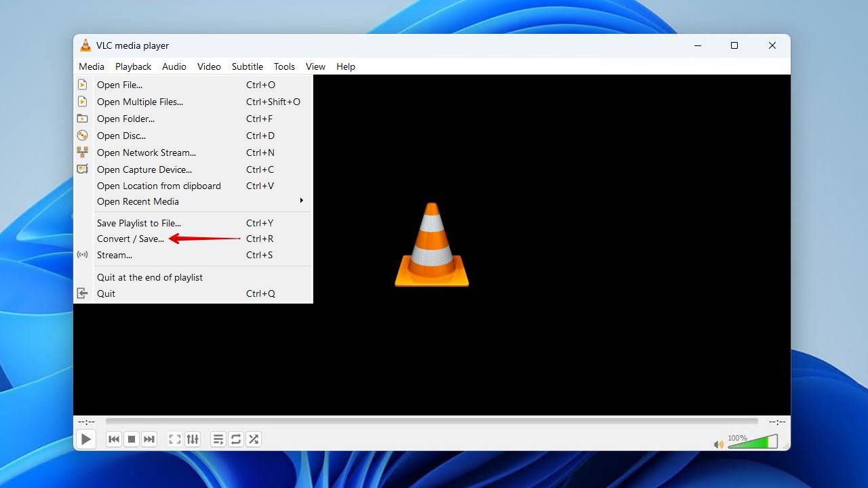Choose Open Folder... entry

click(193, 119)
